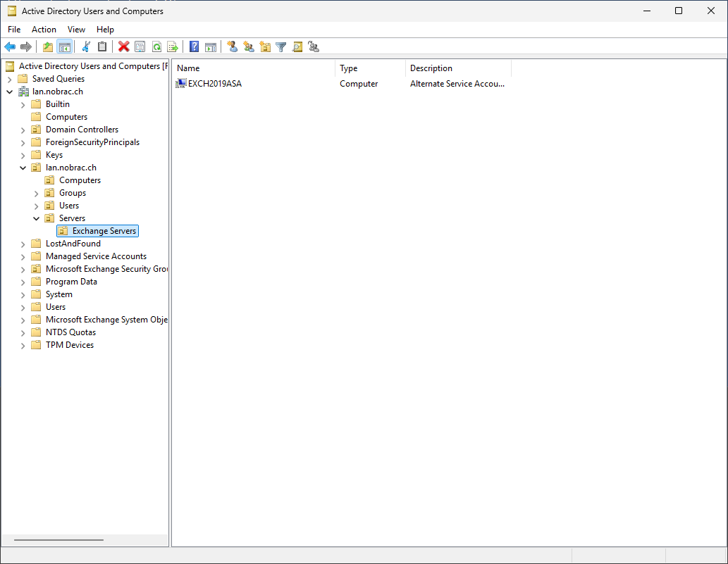Click the domain icon next to the top lan.nobrac.ch

[23, 92]
